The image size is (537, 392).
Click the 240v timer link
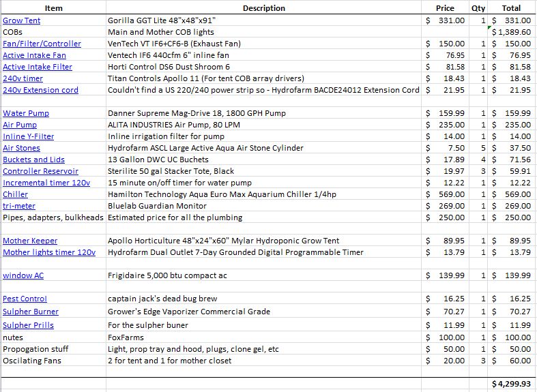click(23, 78)
